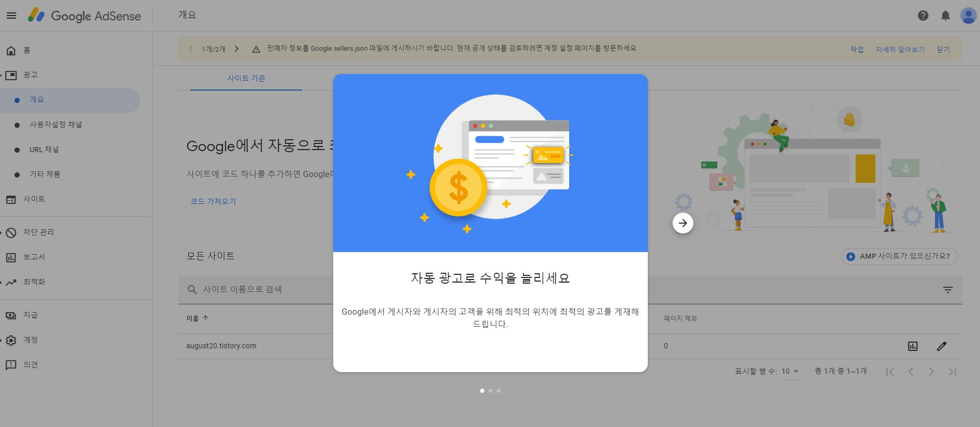
Task: Click the 계정 gear icon
Action: [x=11, y=340]
